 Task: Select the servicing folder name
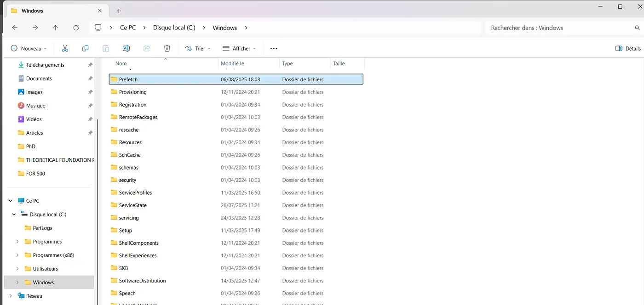tap(129, 218)
